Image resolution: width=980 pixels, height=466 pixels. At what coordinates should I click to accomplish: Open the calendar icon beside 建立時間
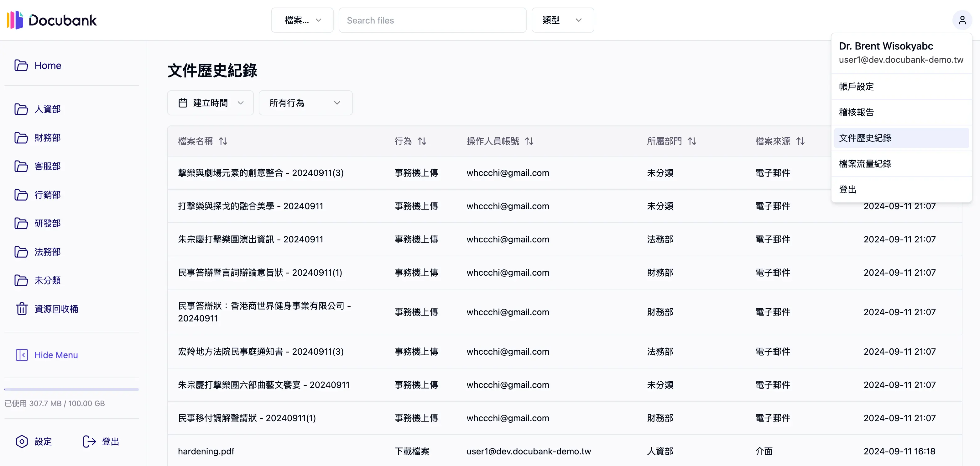click(x=183, y=103)
